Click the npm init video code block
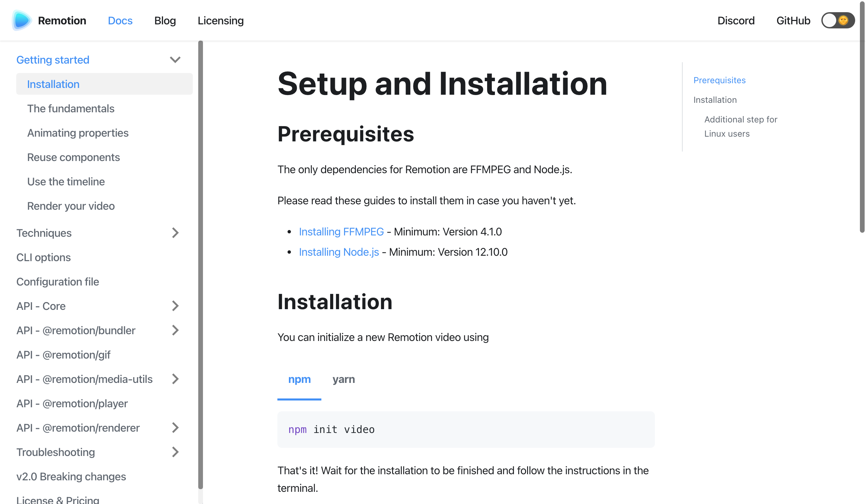Image resolution: width=866 pixels, height=504 pixels. pyautogui.click(x=466, y=430)
